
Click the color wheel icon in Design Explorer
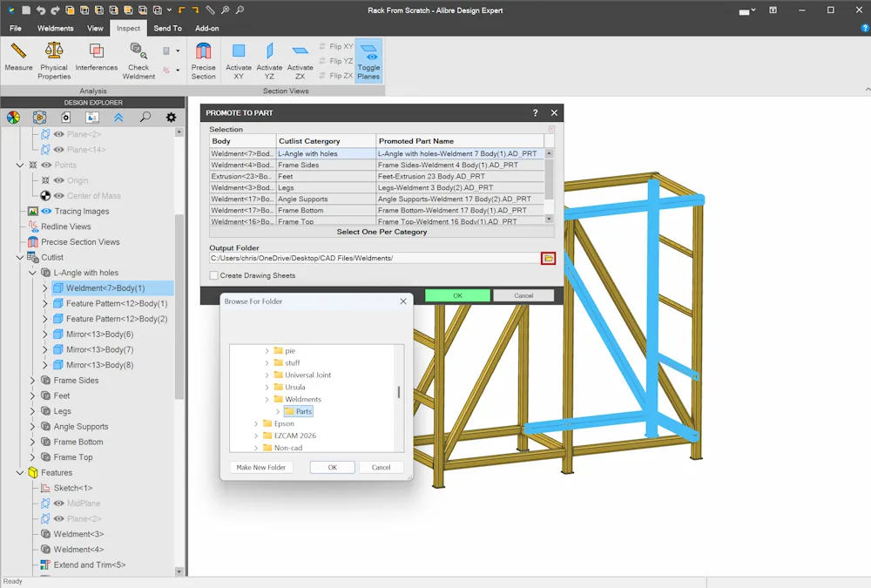click(x=13, y=118)
